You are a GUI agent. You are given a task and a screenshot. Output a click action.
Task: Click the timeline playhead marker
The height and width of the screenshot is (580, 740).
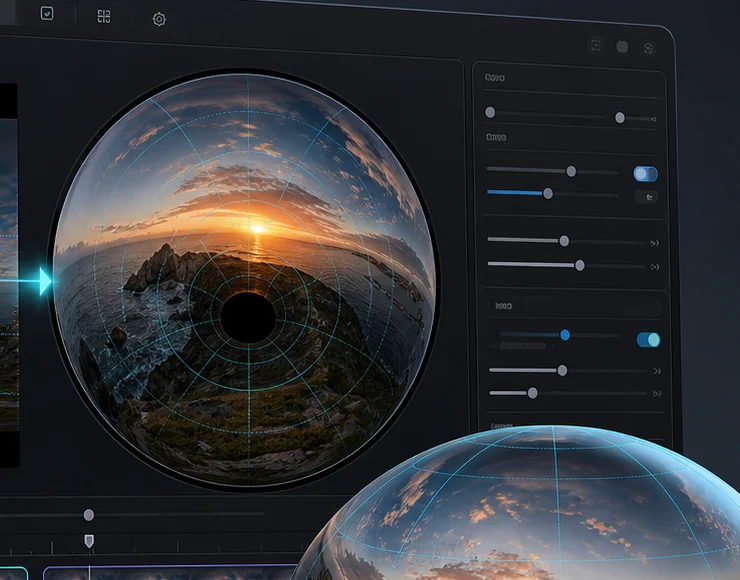(x=89, y=541)
